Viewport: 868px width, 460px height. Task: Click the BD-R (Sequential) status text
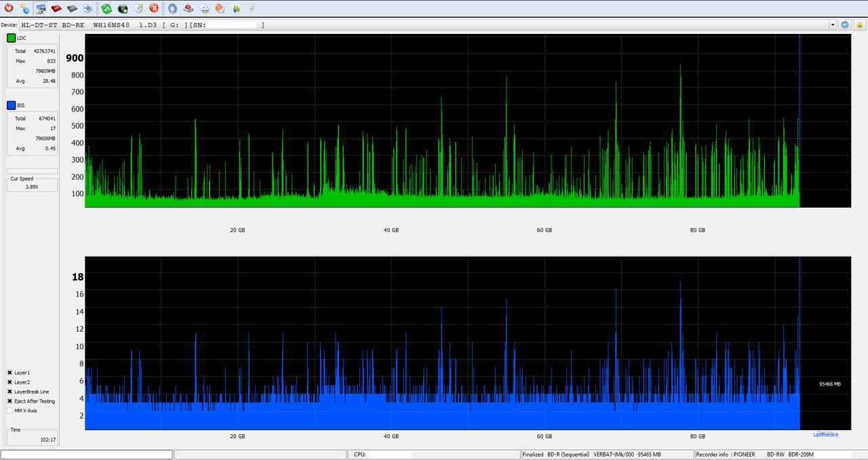[568, 455]
